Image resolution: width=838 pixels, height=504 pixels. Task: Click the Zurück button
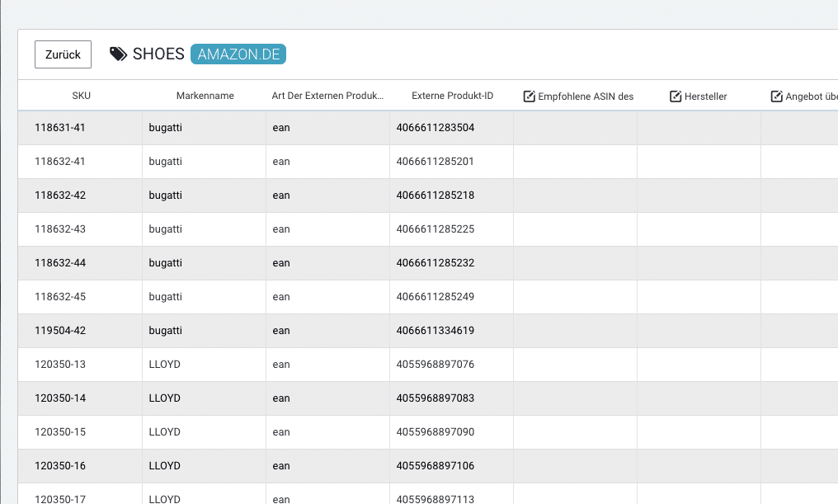click(63, 54)
